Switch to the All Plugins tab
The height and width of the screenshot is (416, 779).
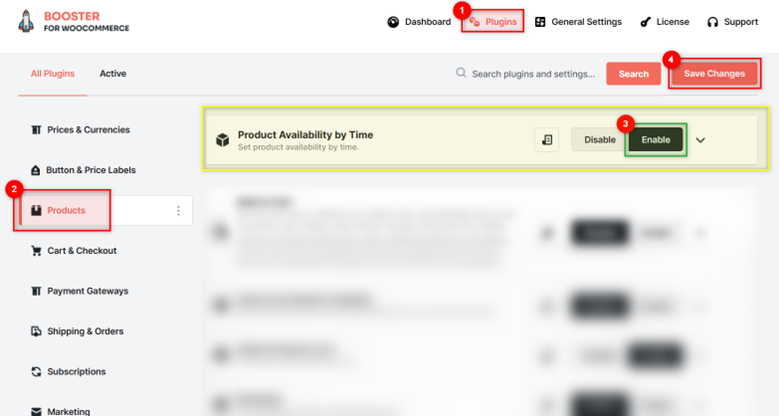pyautogui.click(x=53, y=74)
